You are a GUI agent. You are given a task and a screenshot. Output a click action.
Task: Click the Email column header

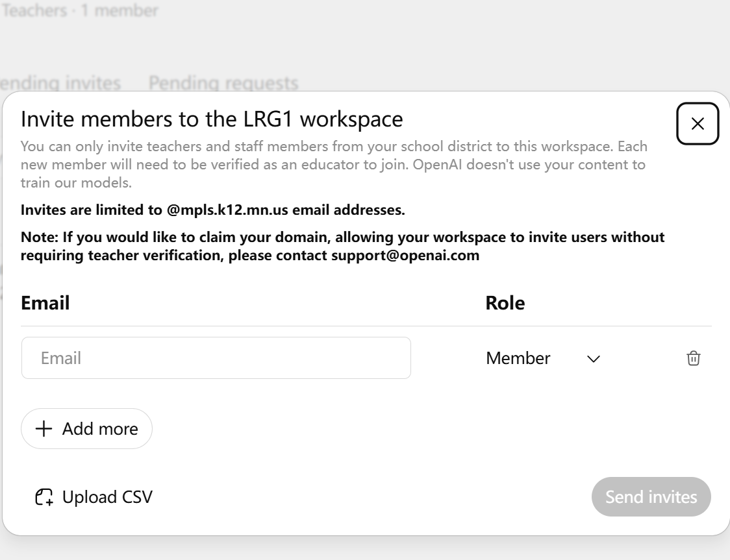click(45, 303)
